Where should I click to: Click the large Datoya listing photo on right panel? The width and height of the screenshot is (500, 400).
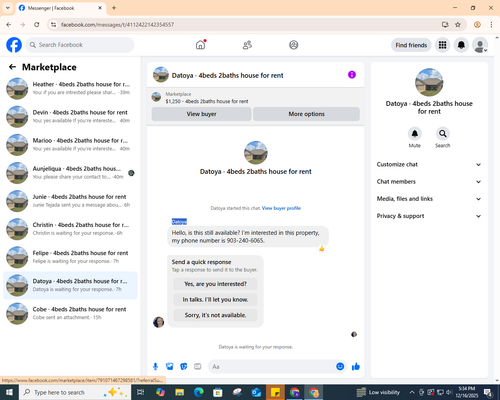[429, 82]
